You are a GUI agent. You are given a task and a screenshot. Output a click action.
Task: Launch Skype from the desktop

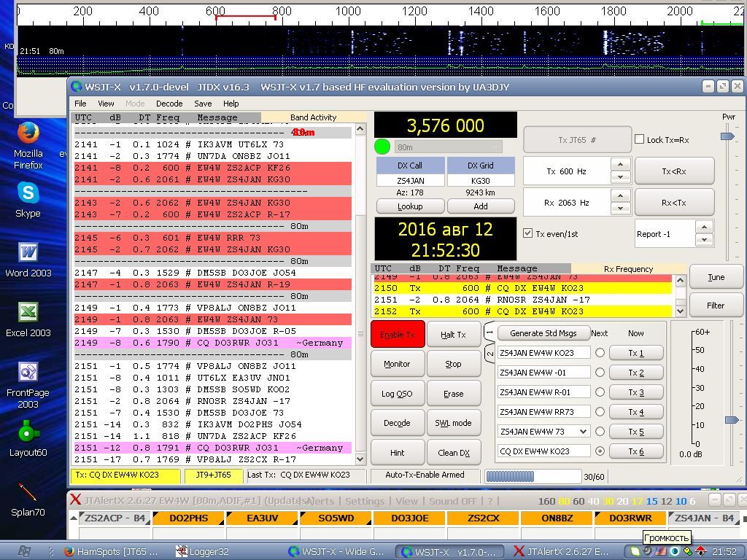coord(28,193)
